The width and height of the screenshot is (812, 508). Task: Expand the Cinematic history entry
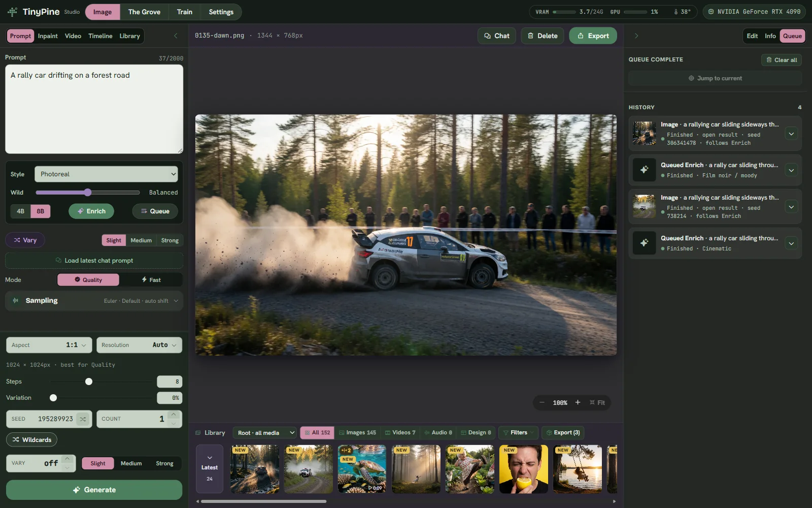click(x=791, y=243)
